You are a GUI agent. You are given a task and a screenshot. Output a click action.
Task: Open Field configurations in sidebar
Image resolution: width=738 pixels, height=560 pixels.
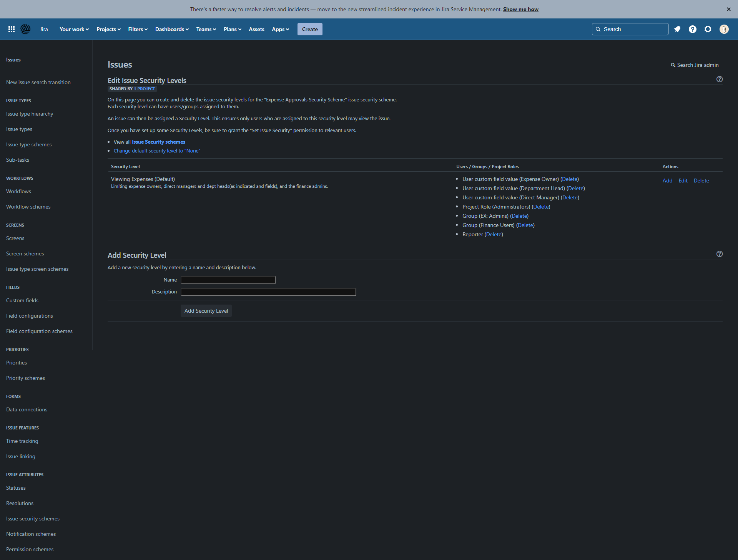click(30, 316)
